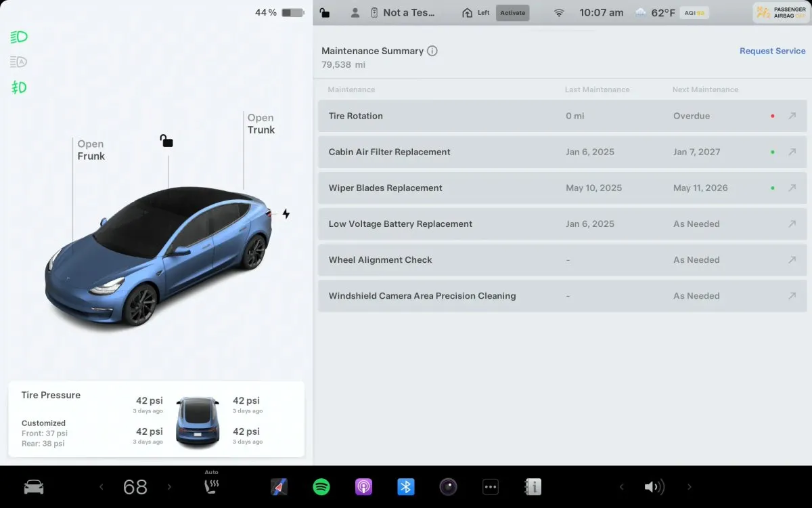Open the Dashcam viewer
812x508 pixels.
coord(448,486)
